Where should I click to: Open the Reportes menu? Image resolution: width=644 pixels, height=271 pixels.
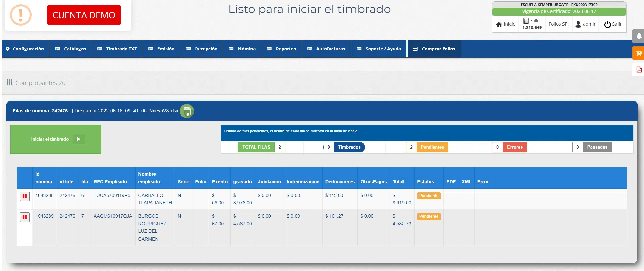282,49
